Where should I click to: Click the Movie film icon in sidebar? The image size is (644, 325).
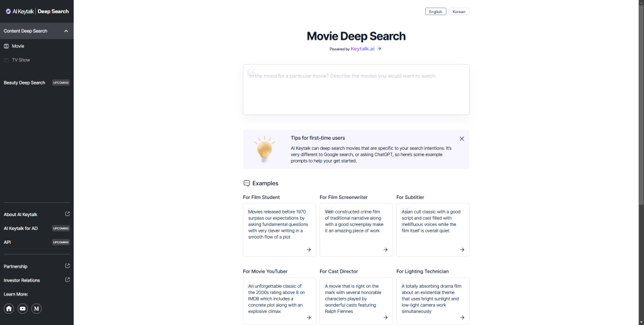point(6,46)
